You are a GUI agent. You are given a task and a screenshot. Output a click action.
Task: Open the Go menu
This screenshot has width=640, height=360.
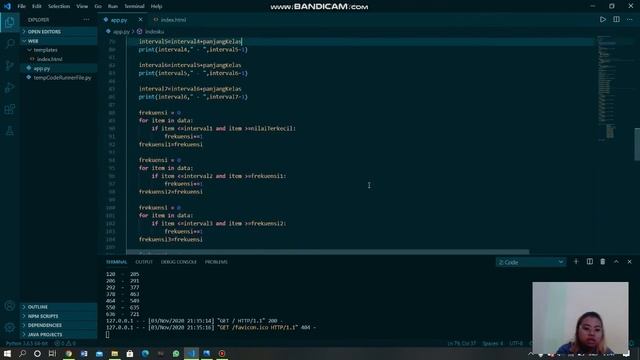click(x=98, y=6)
